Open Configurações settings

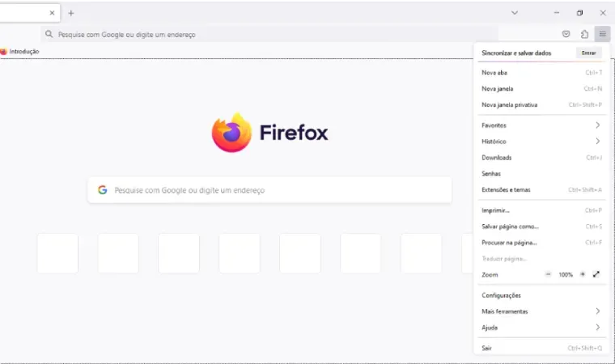pyautogui.click(x=541, y=295)
